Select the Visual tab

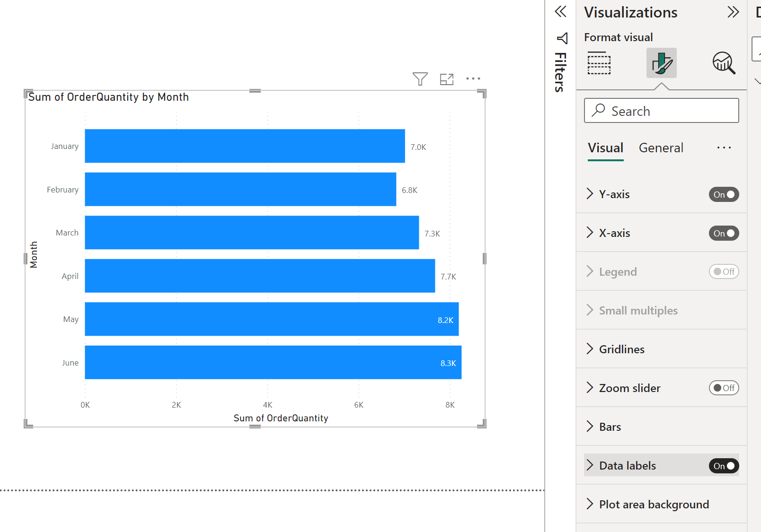tap(605, 148)
